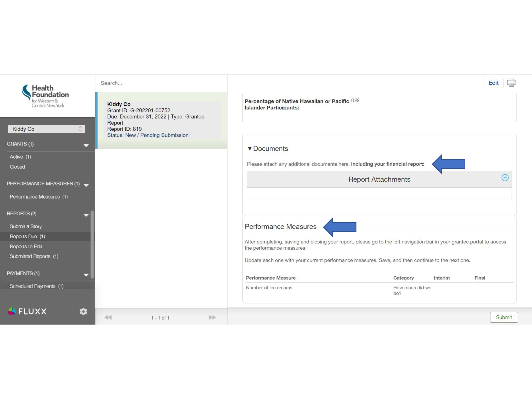The height and width of the screenshot is (399, 532).
Task: Click the print/printer icon
Action: (512, 83)
